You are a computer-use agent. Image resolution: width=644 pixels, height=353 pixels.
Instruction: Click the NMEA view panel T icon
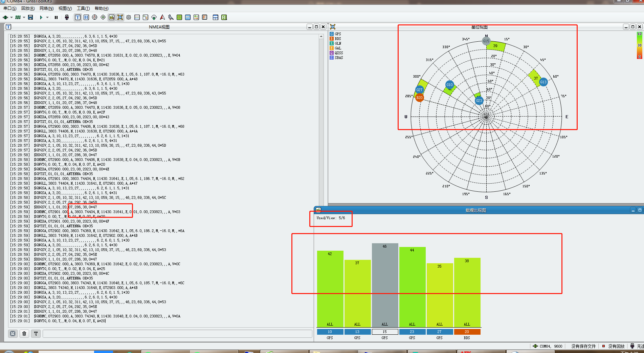[x=8, y=27]
